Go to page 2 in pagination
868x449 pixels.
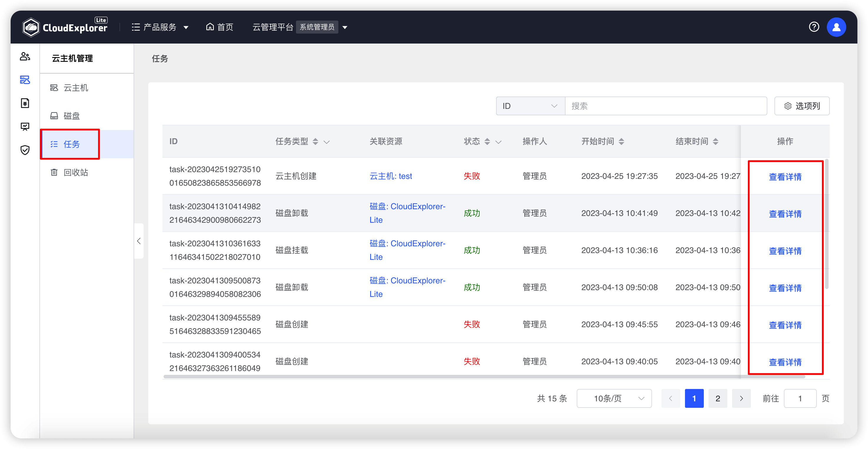(718, 398)
